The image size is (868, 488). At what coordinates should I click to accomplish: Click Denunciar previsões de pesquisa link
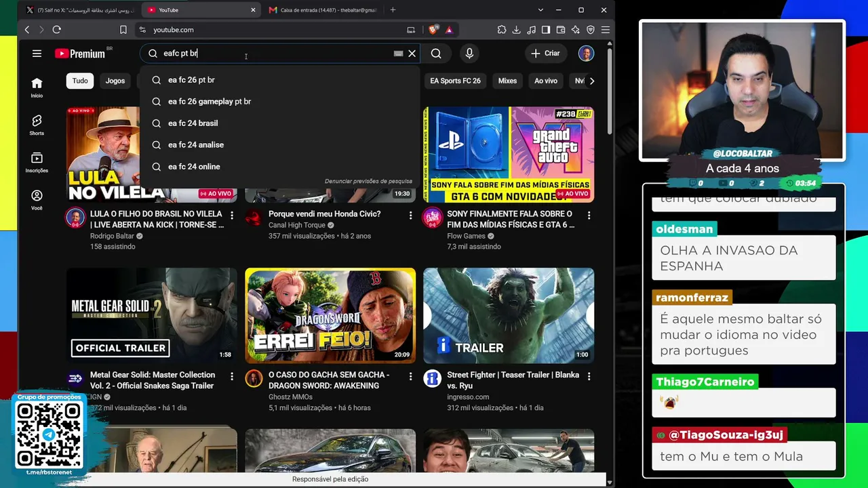pyautogui.click(x=368, y=181)
